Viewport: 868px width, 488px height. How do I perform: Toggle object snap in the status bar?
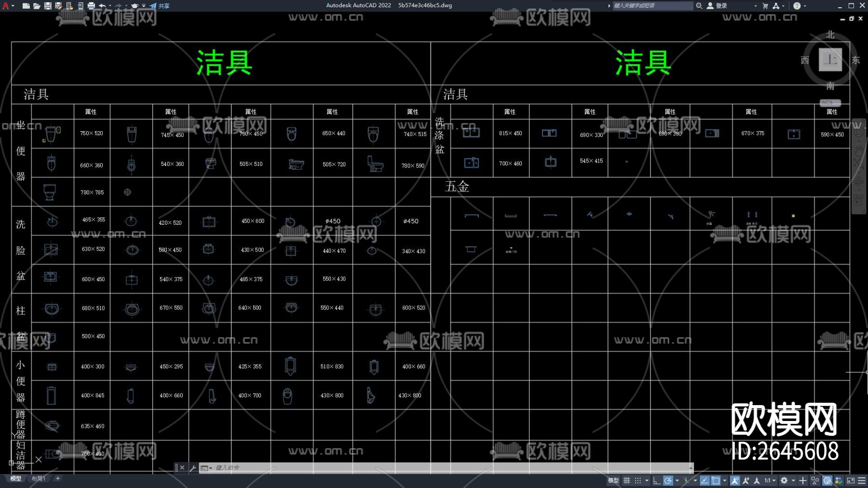[716, 480]
